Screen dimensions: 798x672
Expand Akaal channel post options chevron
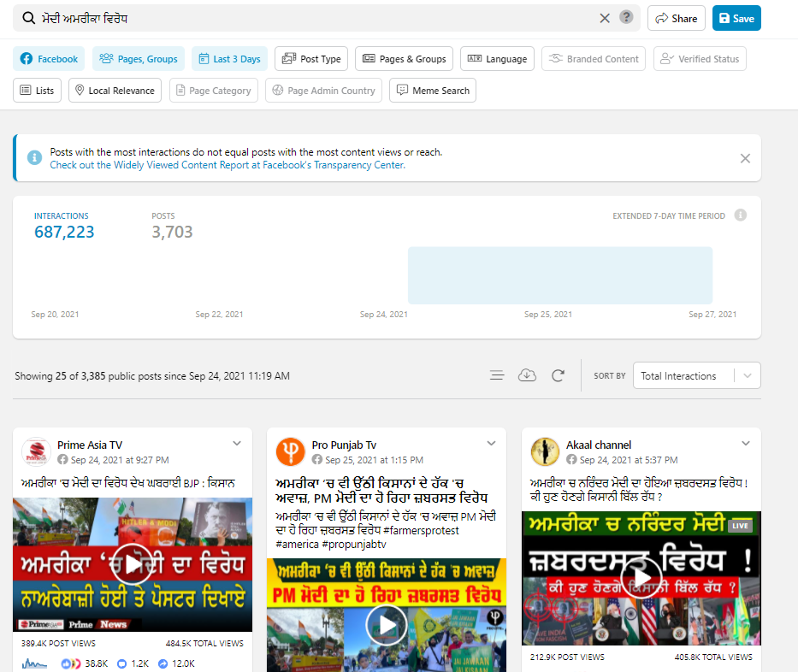(746, 444)
